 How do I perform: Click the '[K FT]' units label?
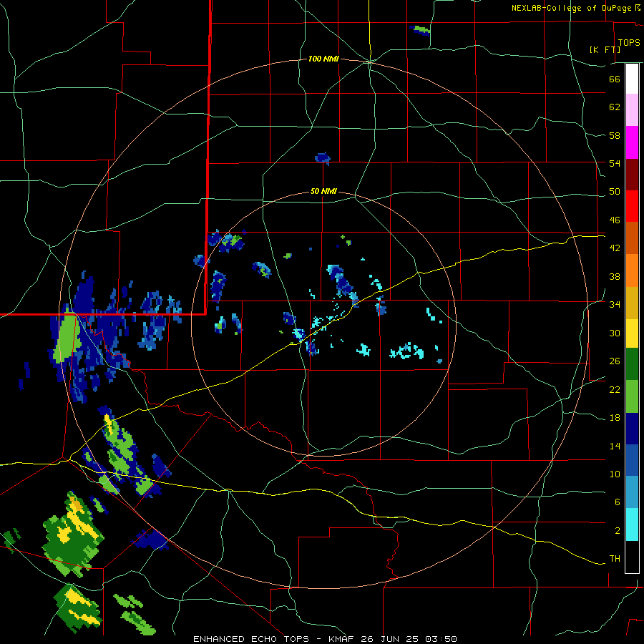pos(605,49)
